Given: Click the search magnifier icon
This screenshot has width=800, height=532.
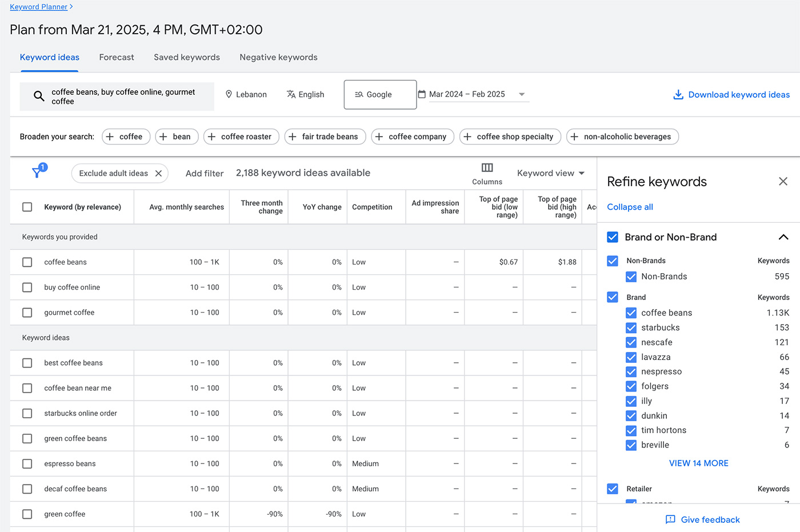Looking at the screenshot, I should click(39, 96).
